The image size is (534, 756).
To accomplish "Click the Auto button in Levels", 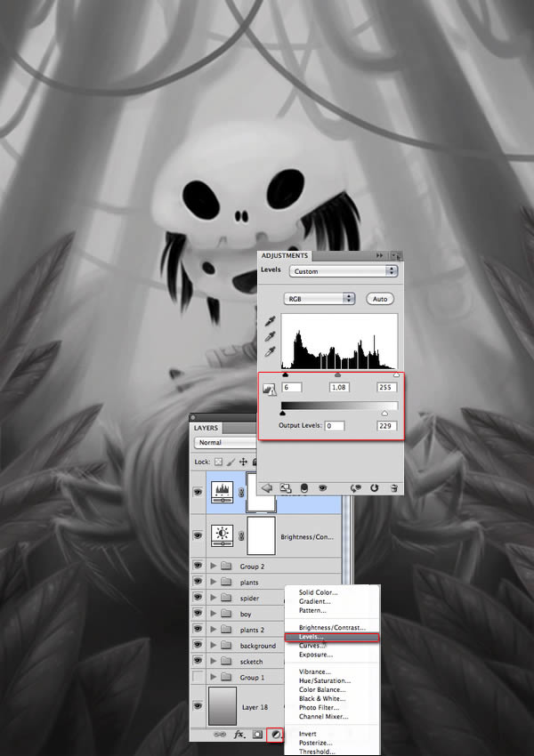I will pos(380,299).
